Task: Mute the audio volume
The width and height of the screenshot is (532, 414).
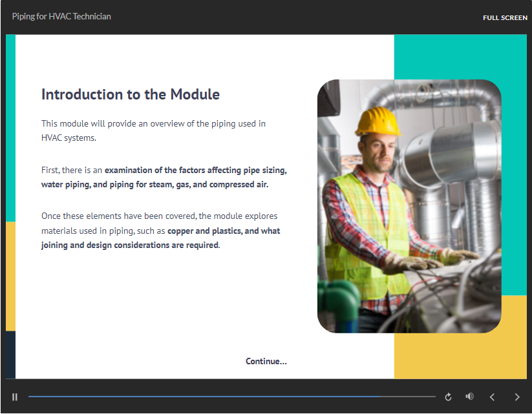Action: (x=469, y=397)
